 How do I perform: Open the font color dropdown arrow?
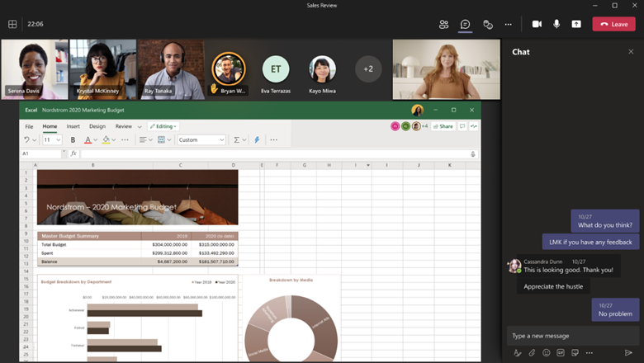[x=95, y=140]
